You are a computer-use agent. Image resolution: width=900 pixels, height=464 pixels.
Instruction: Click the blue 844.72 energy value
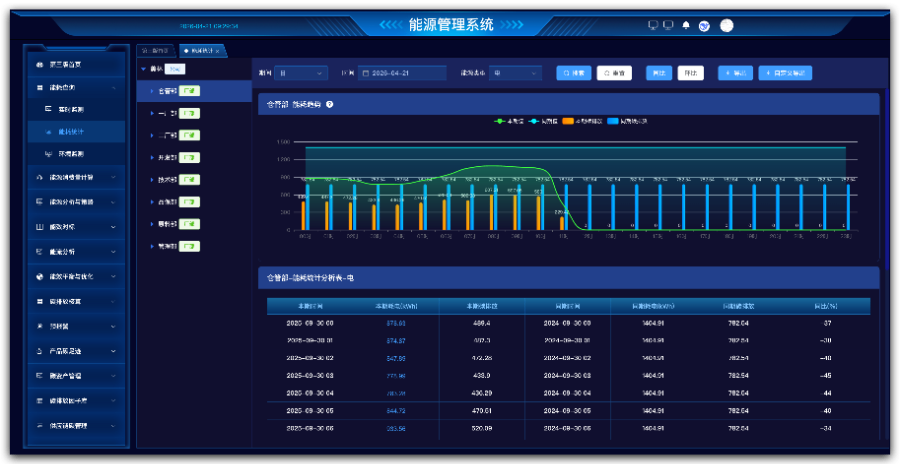coord(396,411)
